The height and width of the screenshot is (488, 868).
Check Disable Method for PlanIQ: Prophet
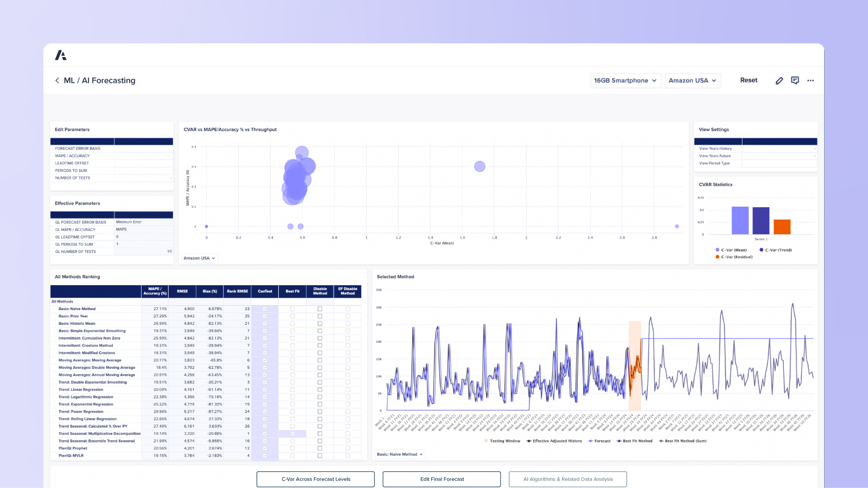pyautogui.click(x=320, y=448)
